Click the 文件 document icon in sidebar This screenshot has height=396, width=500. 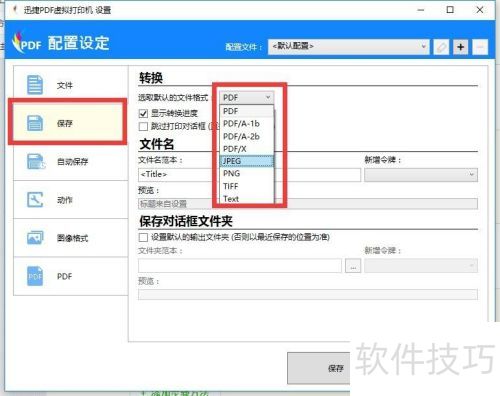tap(35, 85)
